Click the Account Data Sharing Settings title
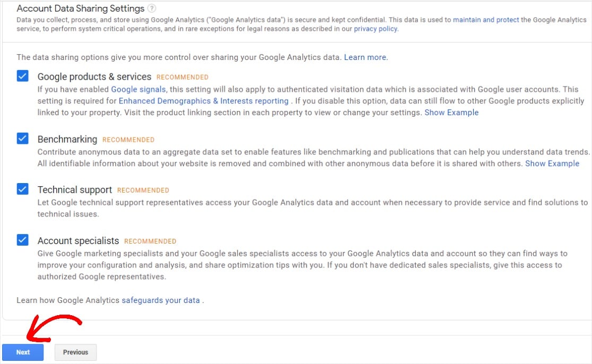 (81, 8)
